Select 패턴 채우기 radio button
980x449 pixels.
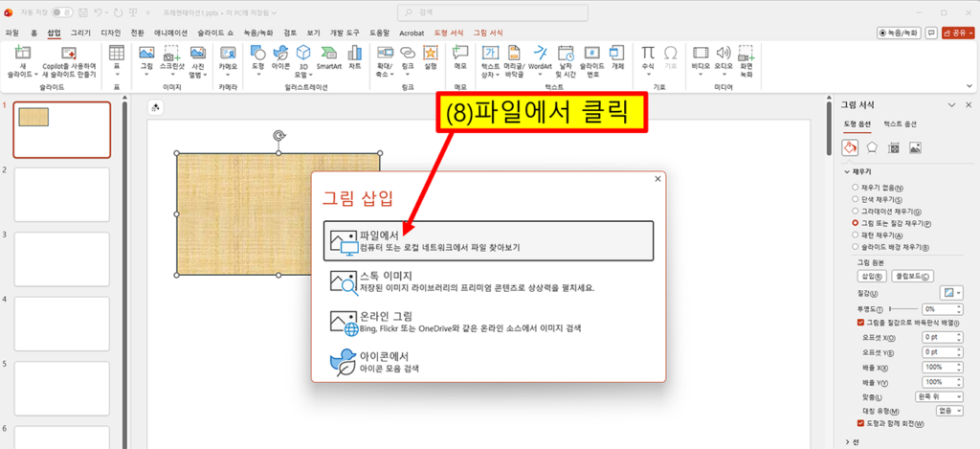tap(855, 235)
